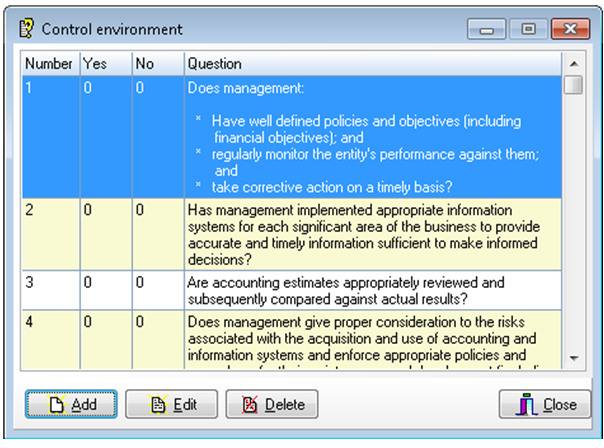The width and height of the screenshot is (604, 448).
Task: Sort by the No column header
Action: pyautogui.click(x=158, y=64)
